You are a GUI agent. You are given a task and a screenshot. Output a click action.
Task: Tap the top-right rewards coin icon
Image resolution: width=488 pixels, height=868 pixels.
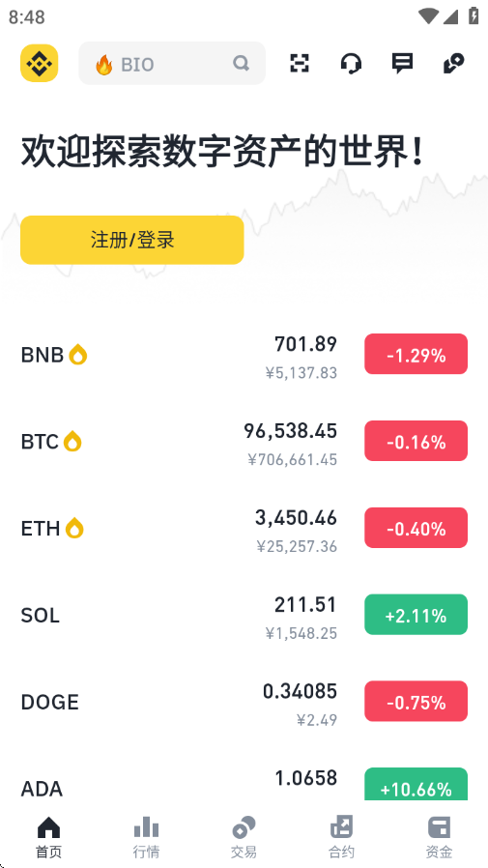[x=454, y=63]
